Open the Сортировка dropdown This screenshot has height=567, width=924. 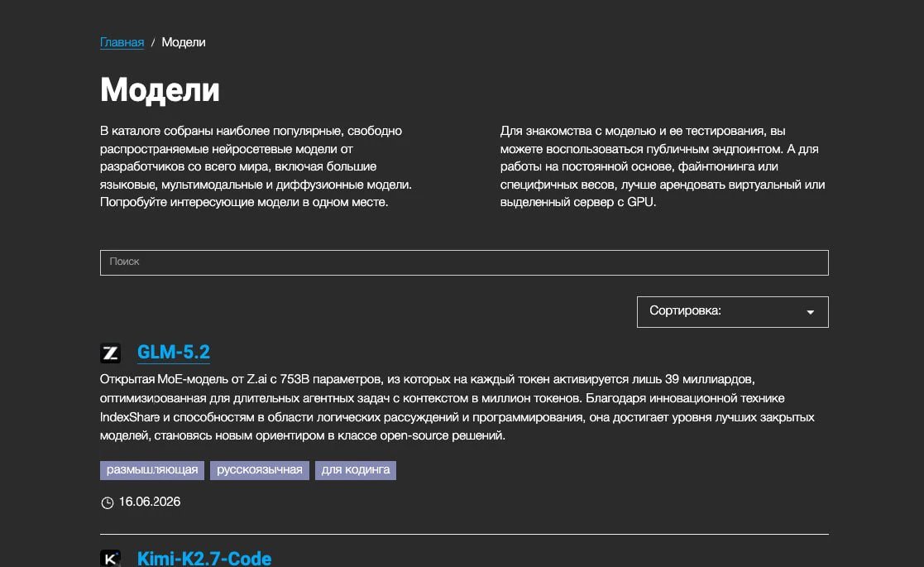coord(732,312)
